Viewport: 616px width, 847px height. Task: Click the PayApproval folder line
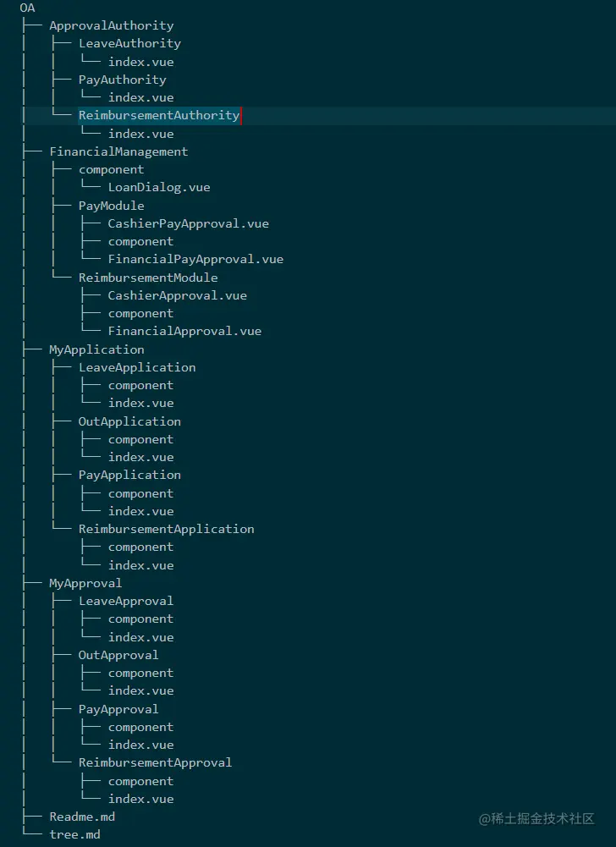coord(118,709)
